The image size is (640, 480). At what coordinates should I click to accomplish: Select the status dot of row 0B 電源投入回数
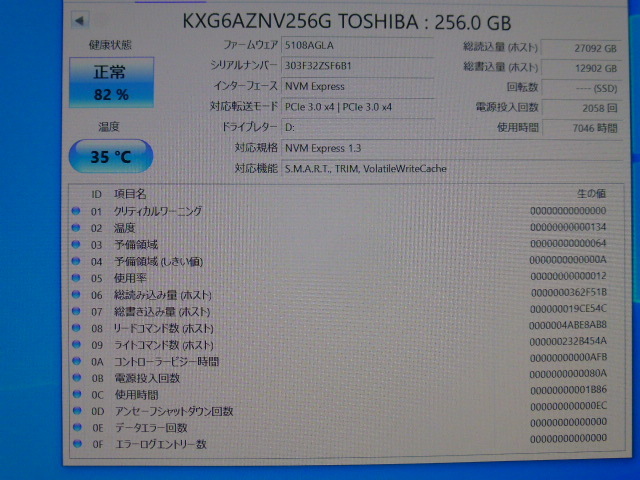click(76, 378)
